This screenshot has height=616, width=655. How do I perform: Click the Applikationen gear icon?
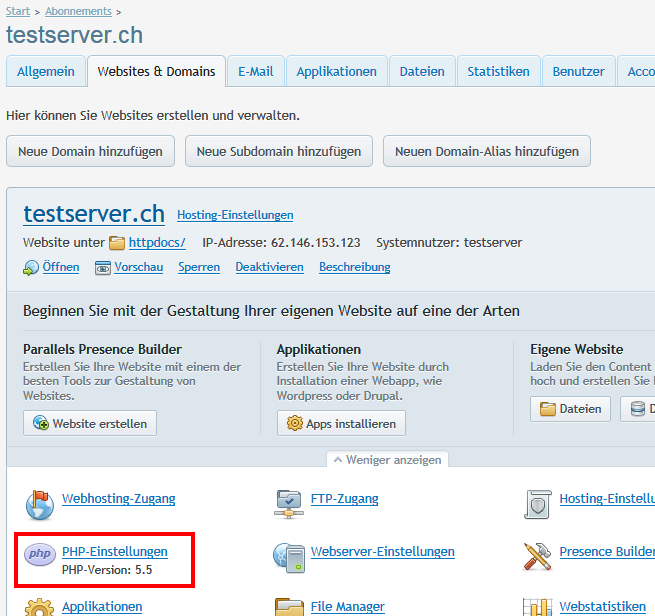pyautogui.click(x=40, y=607)
